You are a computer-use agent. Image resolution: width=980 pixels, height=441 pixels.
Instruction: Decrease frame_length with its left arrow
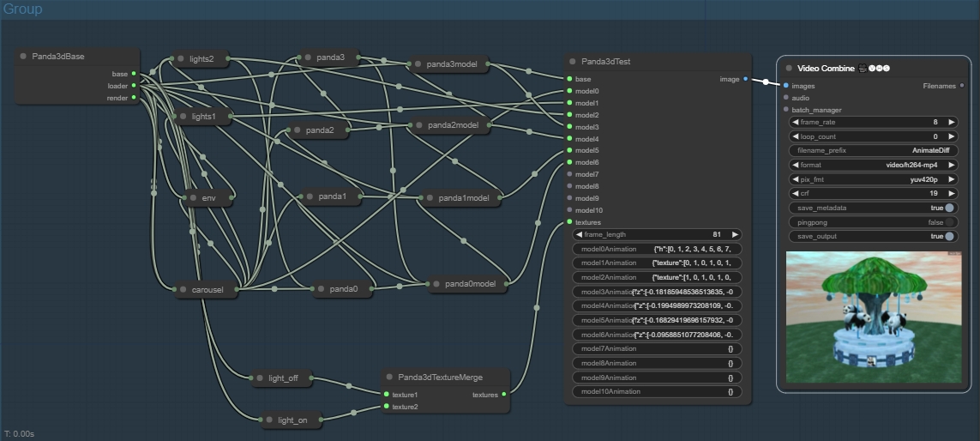[579, 234]
